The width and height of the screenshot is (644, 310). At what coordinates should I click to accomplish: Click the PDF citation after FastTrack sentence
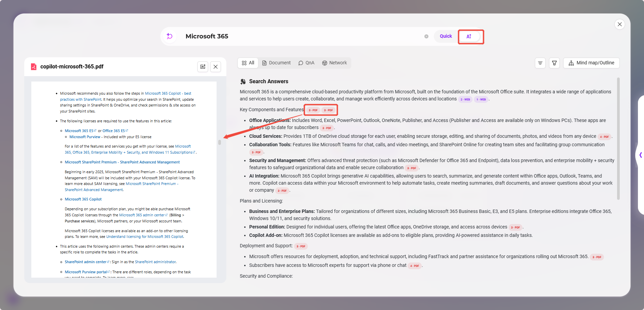click(x=597, y=257)
